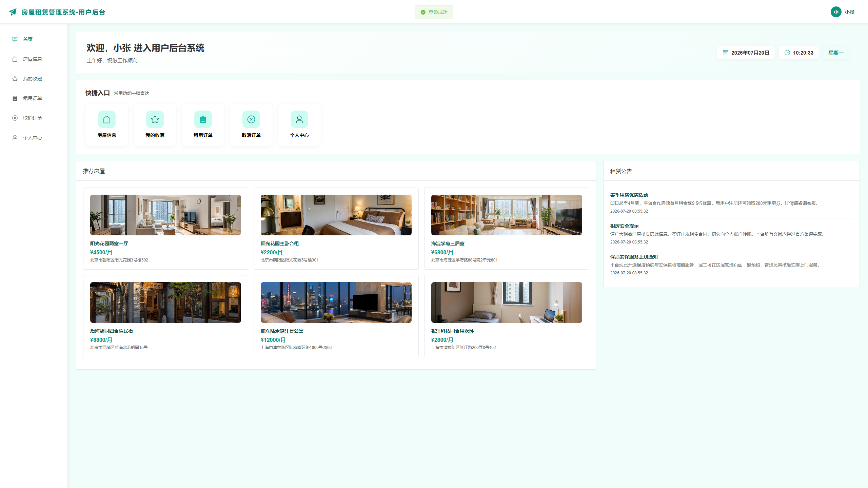Click address 北京市朝阳区阳光花园3号楼502

119,260
